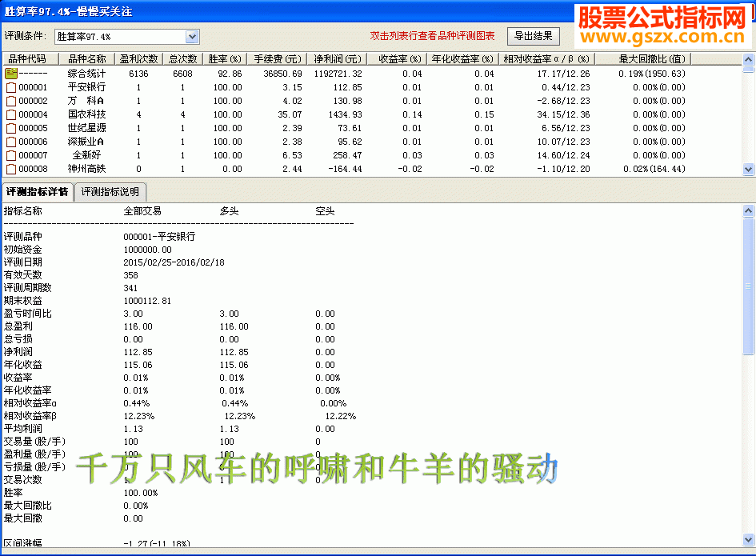Click the 全部交易 column heading
The width and height of the screenshot is (756, 556).
pos(142,211)
